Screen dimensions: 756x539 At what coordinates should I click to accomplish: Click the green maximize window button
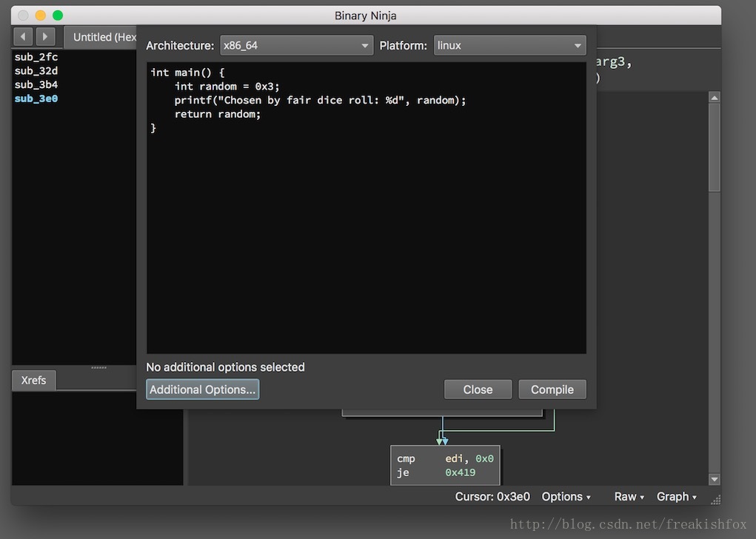tap(58, 16)
